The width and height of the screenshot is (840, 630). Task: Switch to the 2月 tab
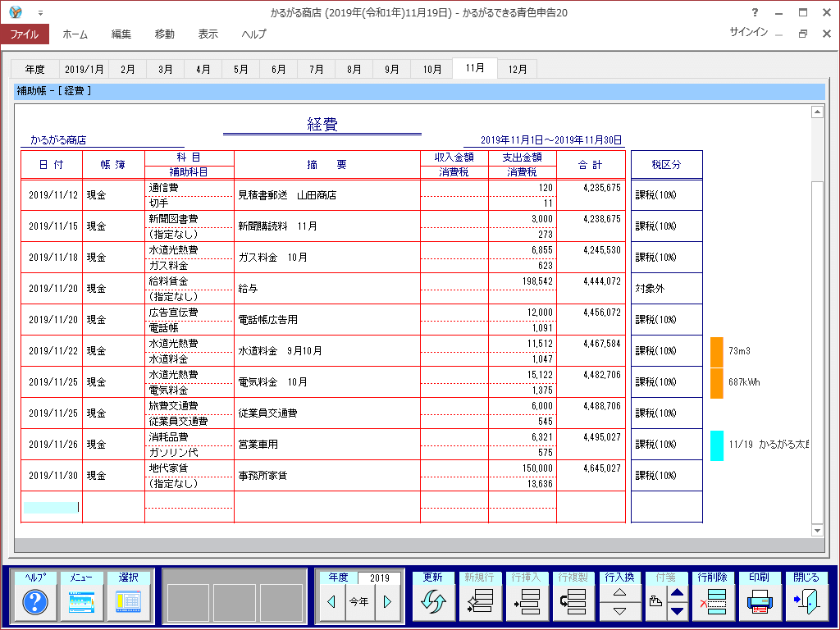(127, 69)
